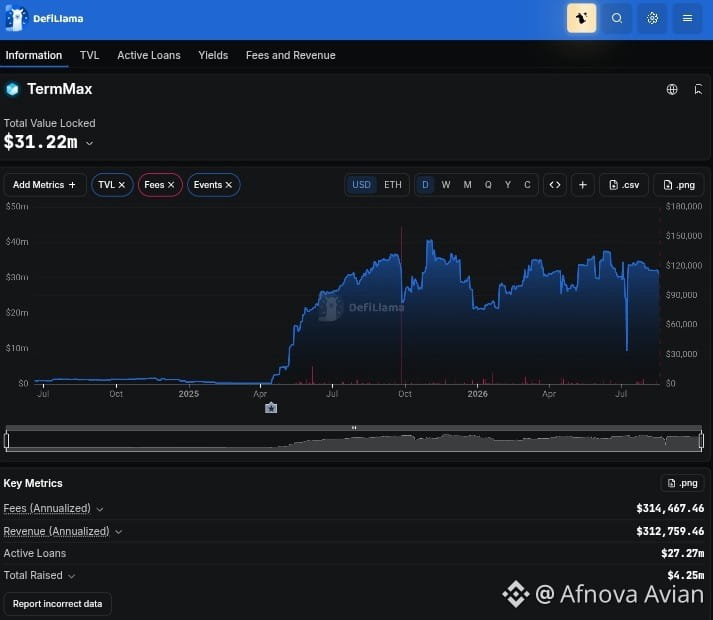This screenshot has height=620, width=713.
Task: Click the $4.25m total raised value
Action: coord(686,575)
